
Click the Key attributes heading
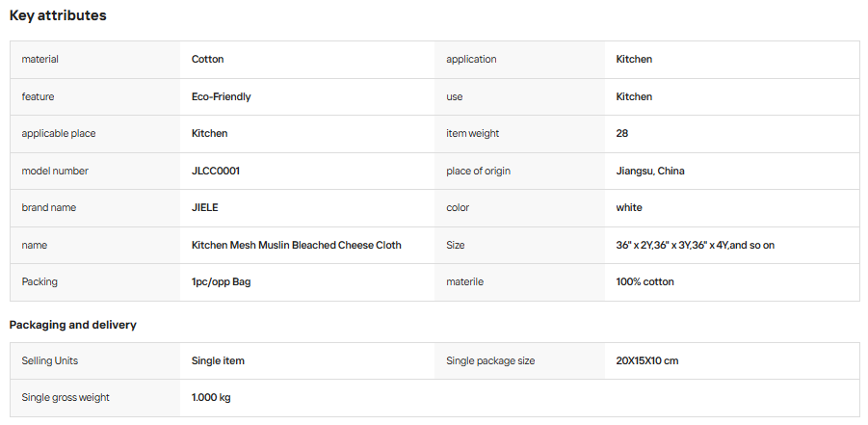coord(58,15)
